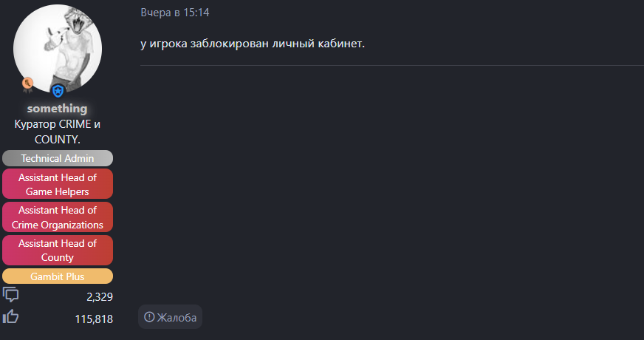Click the messages count speech bubble icon

click(11, 296)
